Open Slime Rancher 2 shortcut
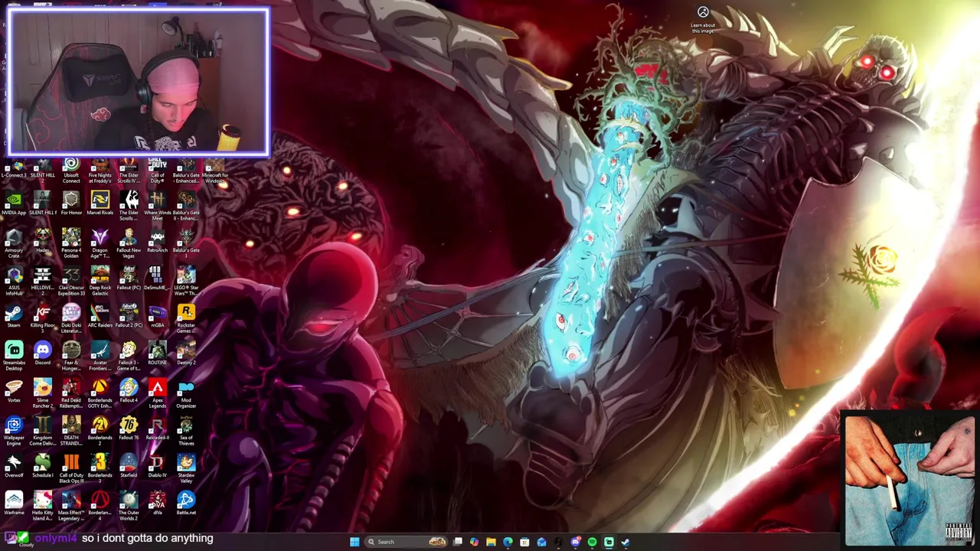 (42, 394)
